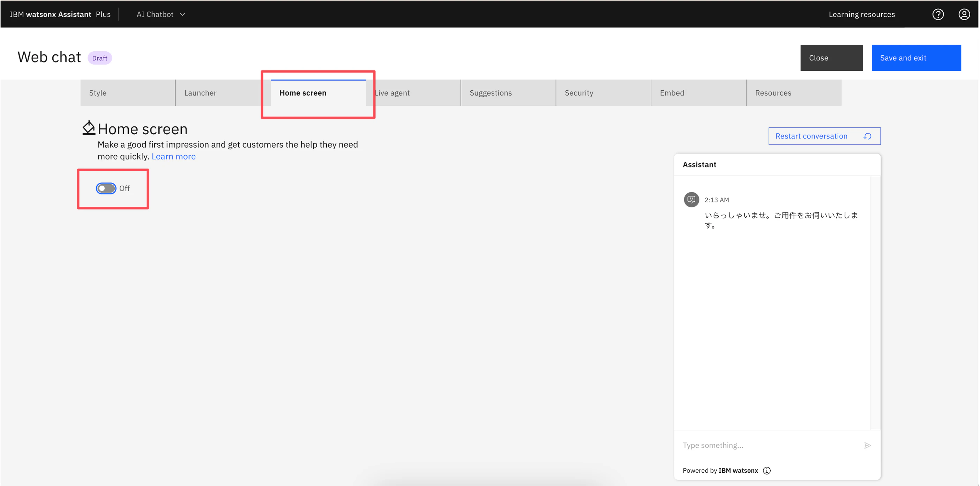Open the Resources tab
The image size is (980, 486).
[x=793, y=93]
